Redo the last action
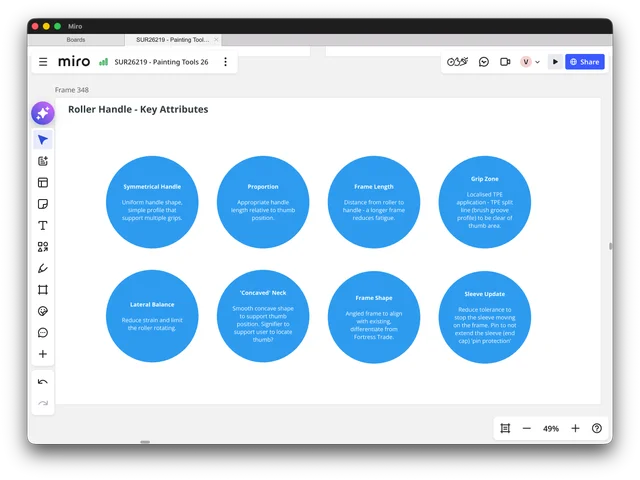The image size is (640, 480). pyautogui.click(x=43, y=403)
